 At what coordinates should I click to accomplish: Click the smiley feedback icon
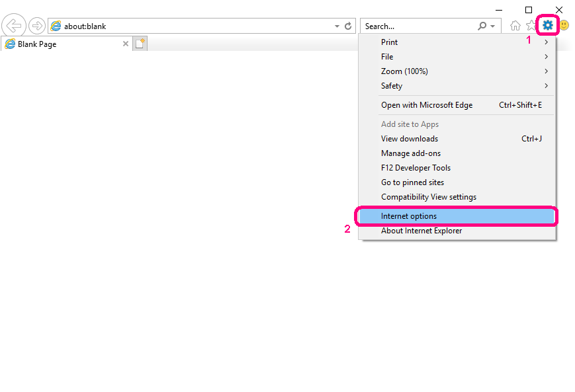click(x=564, y=25)
